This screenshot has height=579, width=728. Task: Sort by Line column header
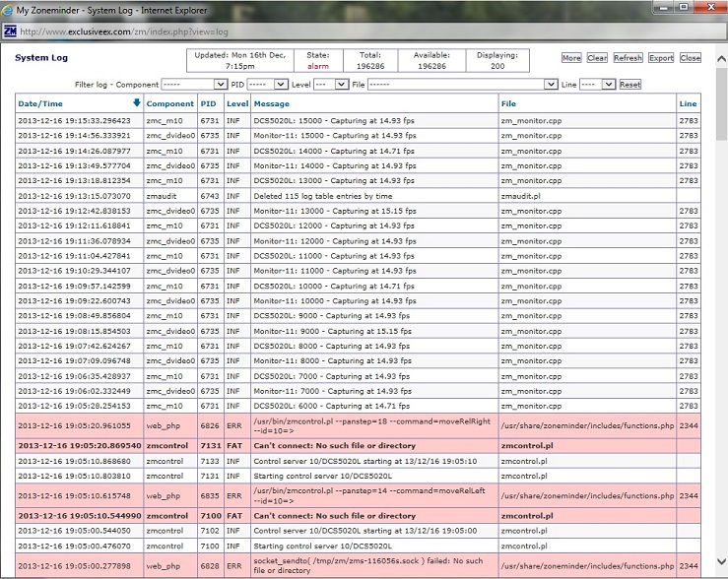point(688,104)
